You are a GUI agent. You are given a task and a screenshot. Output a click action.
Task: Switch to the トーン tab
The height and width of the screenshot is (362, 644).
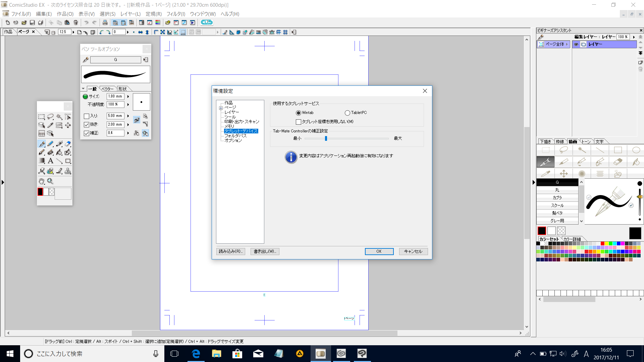coord(586,141)
